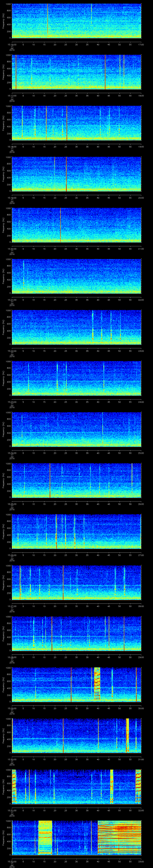Click the 15:20:00 time axis label
This screenshot has width=153, height=868.
click(12, 249)
